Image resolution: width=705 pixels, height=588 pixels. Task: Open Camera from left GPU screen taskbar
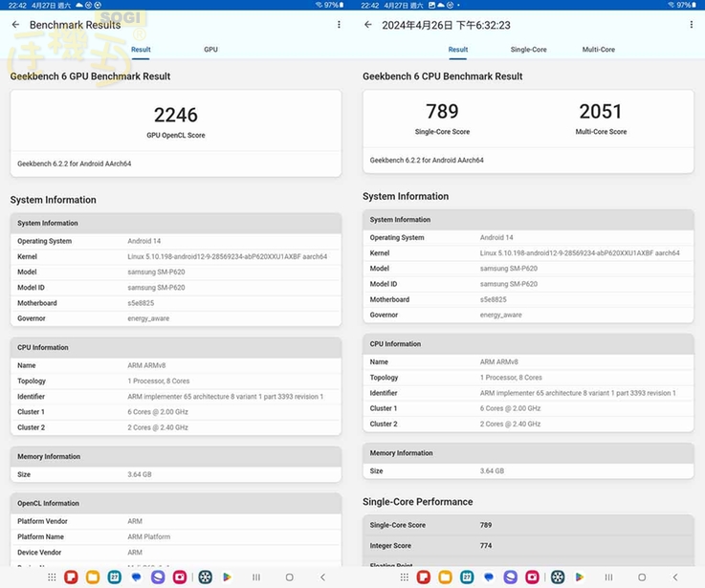(x=180, y=577)
